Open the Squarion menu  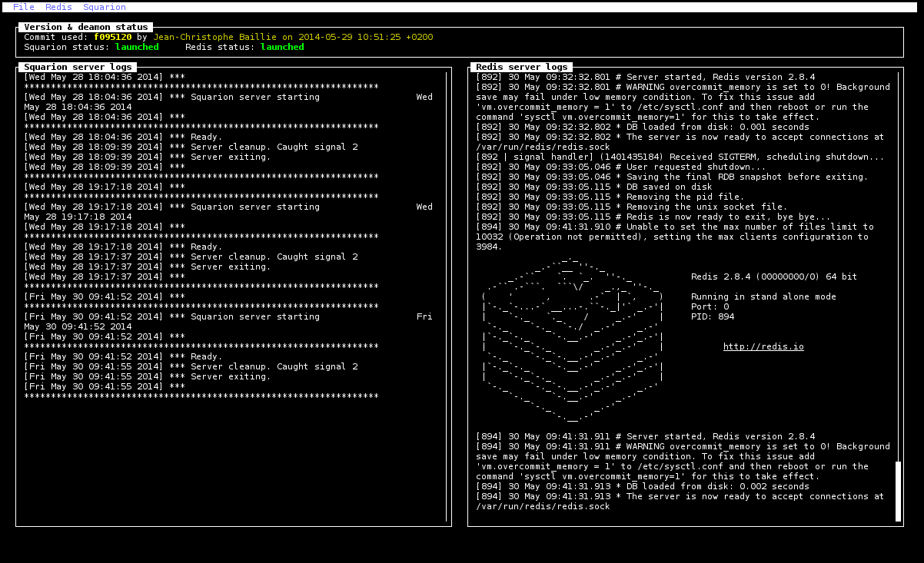[104, 7]
